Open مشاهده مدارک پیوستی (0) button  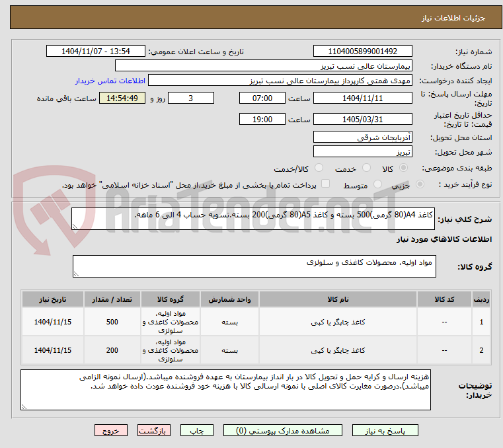[283, 430]
